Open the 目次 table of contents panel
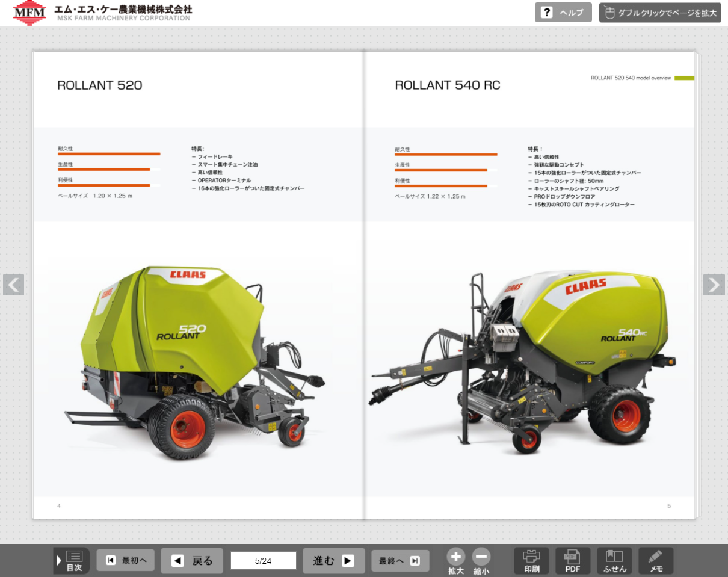 click(x=72, y=561)
